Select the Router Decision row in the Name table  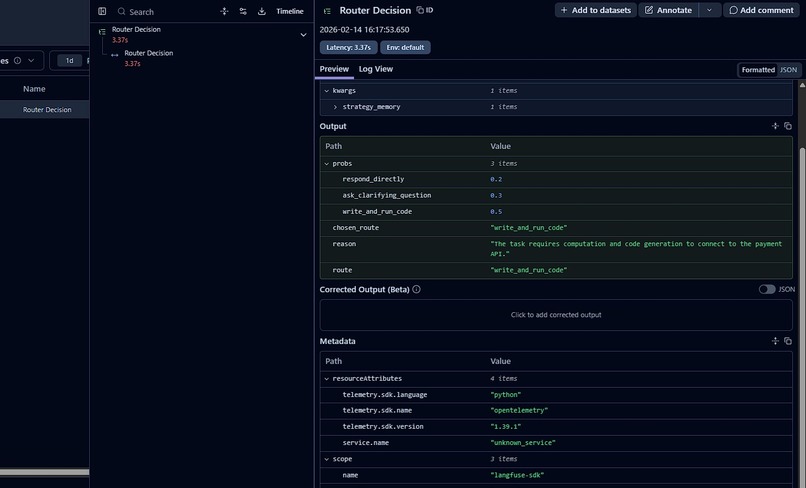[45, 110]
